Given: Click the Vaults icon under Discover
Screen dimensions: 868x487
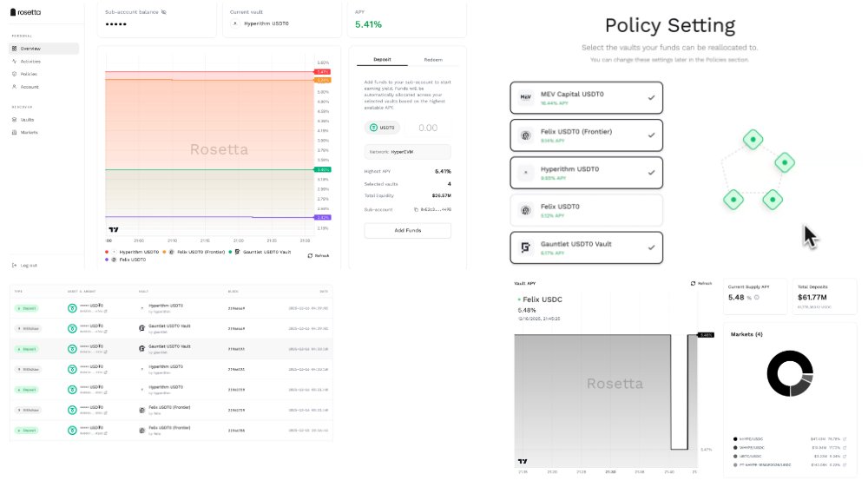Looking at the screenshot, I should 15,120.
